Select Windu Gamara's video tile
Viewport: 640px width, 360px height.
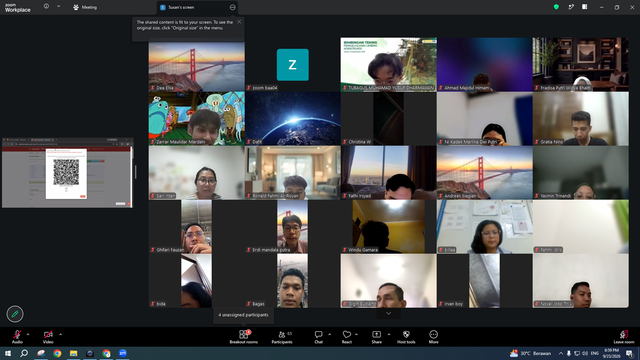coord(389,227)
